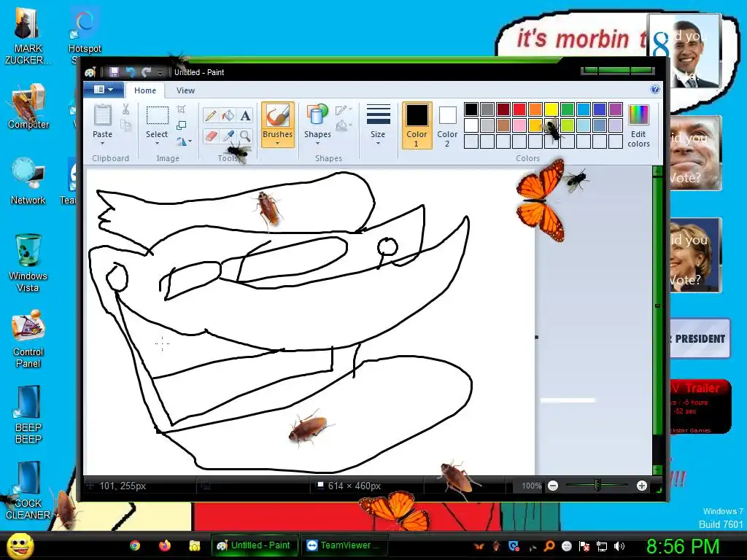Click Untitled - Paint taskbar button
This screenshot has height=560, width=747.
tap(254, 545)
